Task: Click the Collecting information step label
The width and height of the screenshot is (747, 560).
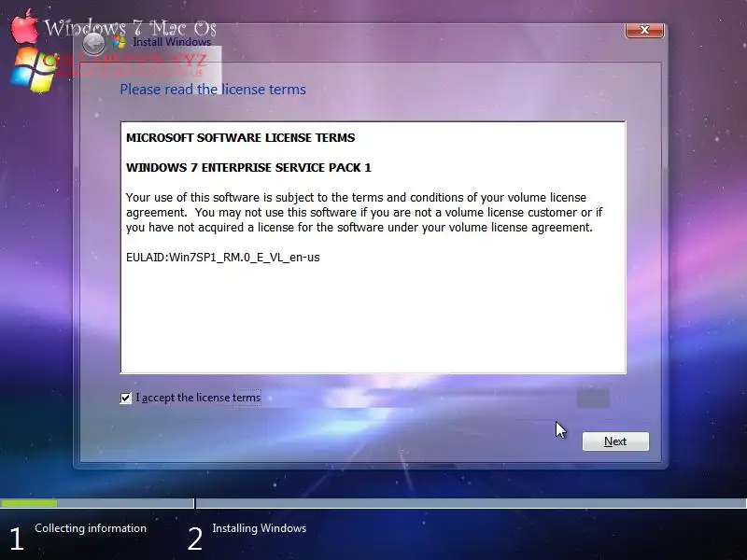Action: click(x=91, y=528)
